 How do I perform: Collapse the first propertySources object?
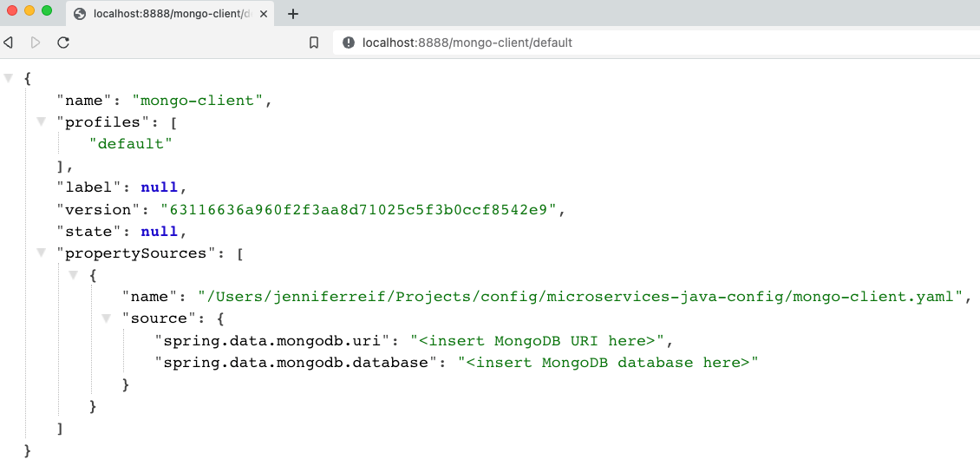(x=74, y=274)
